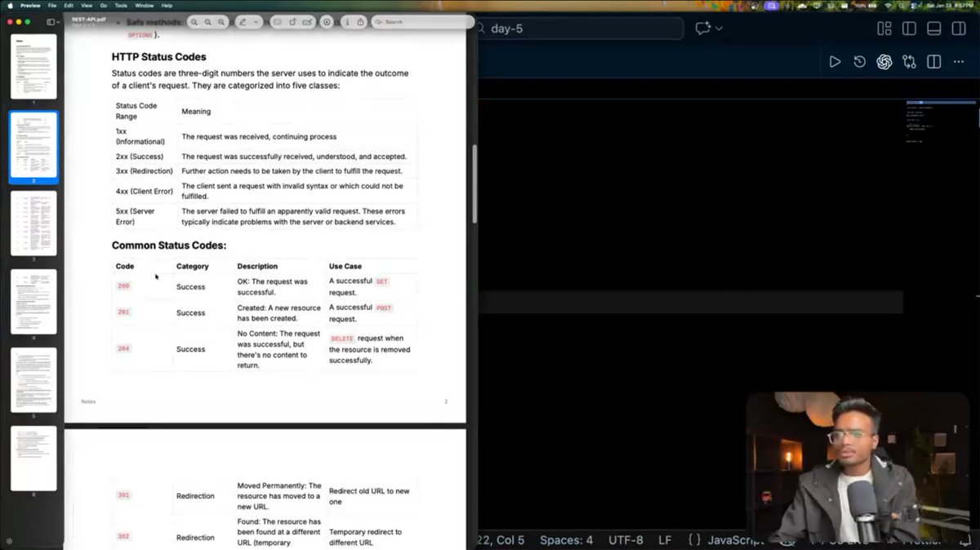
Task: Open the Tools menu
Action: [x=121, y=6]
